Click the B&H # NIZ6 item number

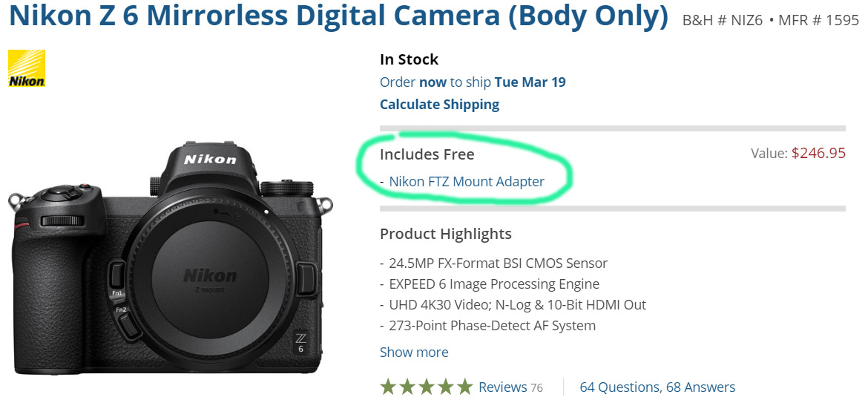[x=723, y=20]
